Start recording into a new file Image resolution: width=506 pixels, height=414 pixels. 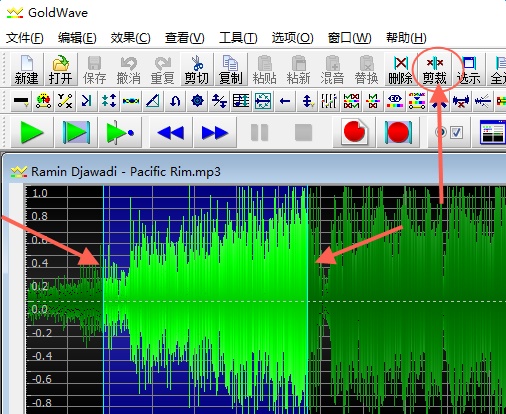pyautogui.click(x=354, y=132)
